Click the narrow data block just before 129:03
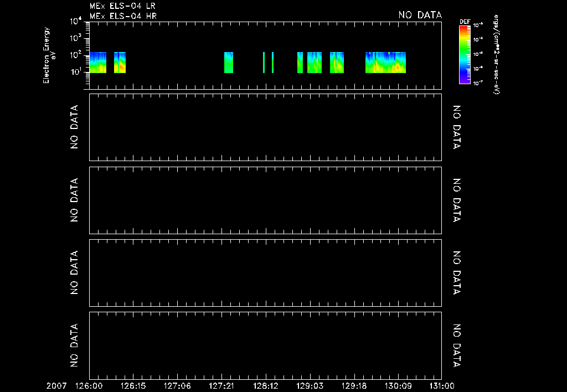Image resolution: width=567 pixels, height=392 pixels. (300, 63)
